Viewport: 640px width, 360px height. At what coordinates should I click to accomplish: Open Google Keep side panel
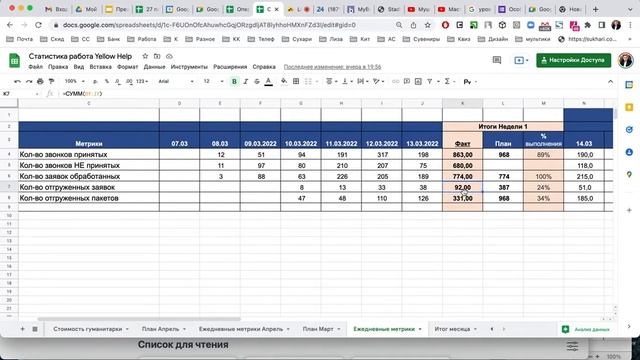(629, 107)
